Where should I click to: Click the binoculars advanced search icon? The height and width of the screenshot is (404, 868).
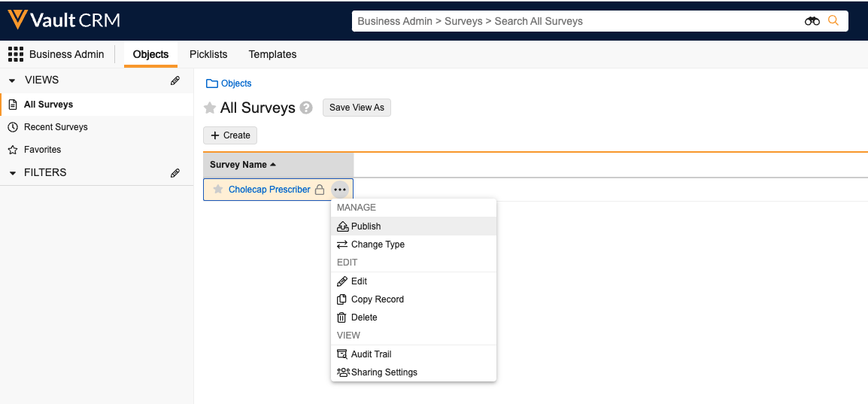point(812,21)
